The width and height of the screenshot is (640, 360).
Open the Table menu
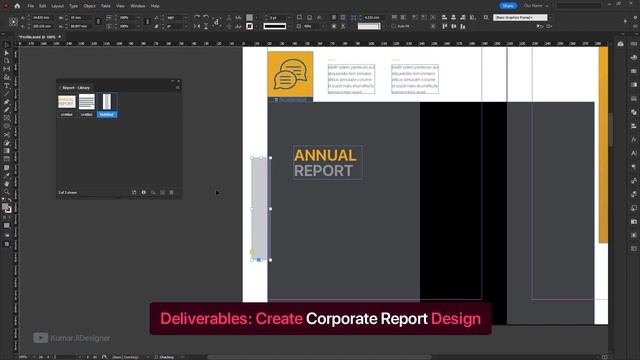point(105,6)
